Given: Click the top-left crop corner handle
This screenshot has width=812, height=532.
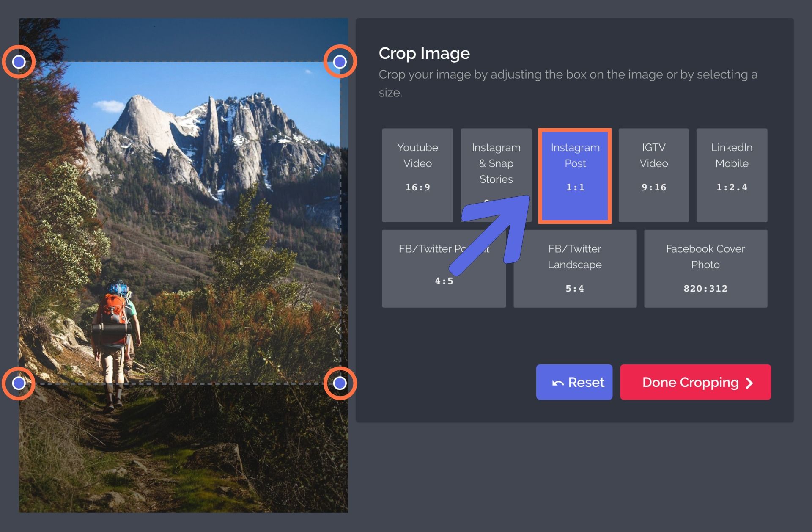Looking at the screenshot, I should click(x=19, y=62).
